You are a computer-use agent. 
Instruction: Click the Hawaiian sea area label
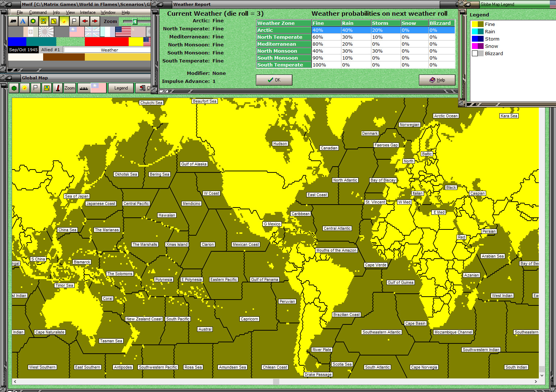point(167,215)
